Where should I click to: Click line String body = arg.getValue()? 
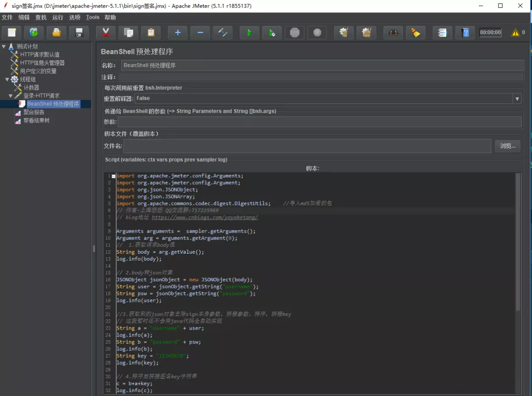click(160, 252)
